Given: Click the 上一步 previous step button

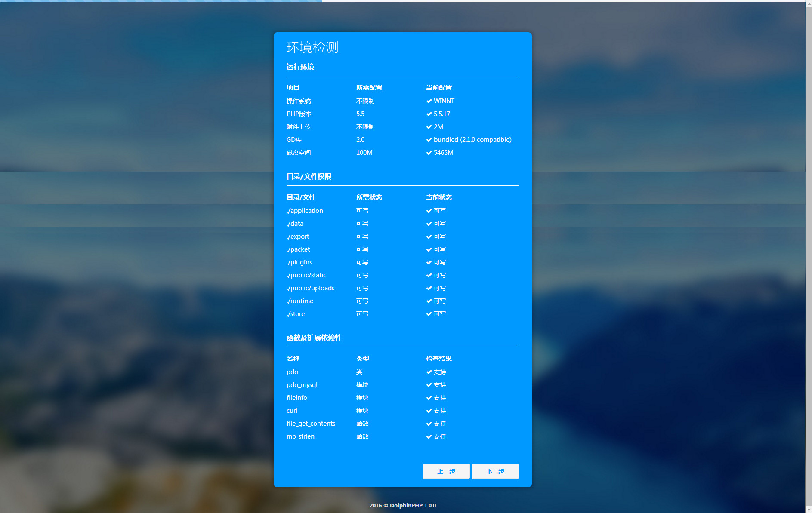Looking at the screenshot, I should [x=446, y=471].
